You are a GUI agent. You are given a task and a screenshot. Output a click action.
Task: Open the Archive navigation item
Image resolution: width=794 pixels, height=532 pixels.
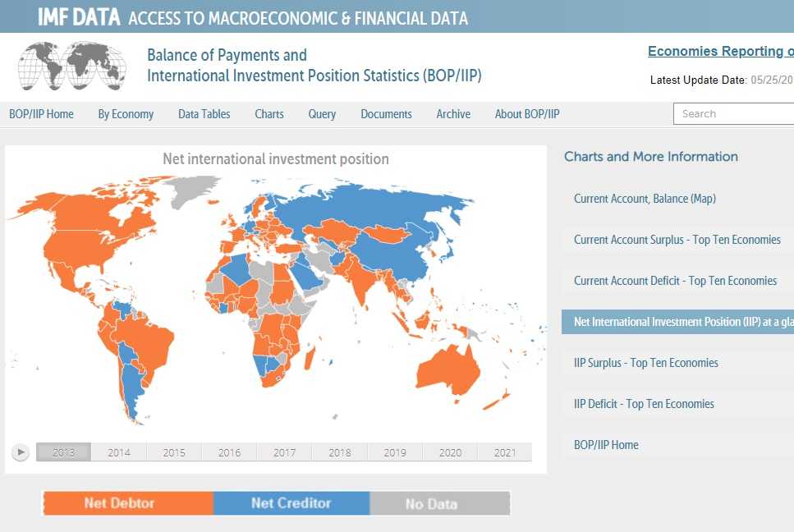click(x=453, y=114)
